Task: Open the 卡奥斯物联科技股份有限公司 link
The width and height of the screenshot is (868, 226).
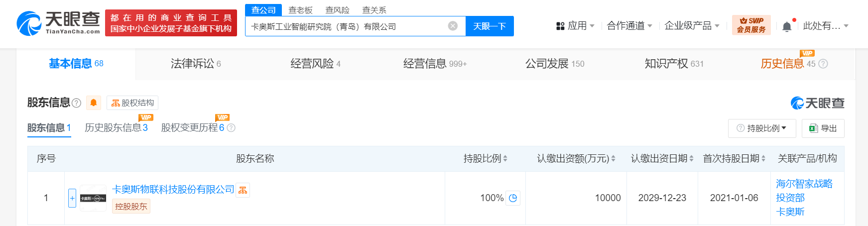Action: pyautogui.click(x=173, y=190)
